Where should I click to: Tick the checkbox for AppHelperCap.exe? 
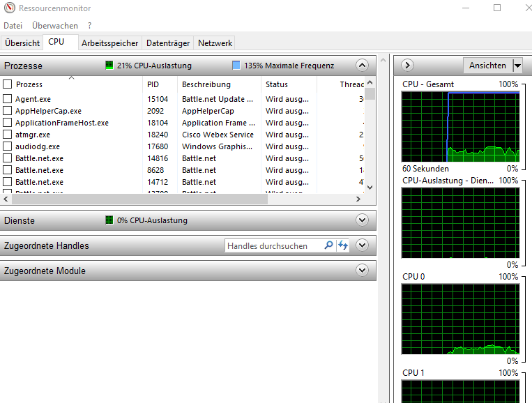tap(8, 111)
